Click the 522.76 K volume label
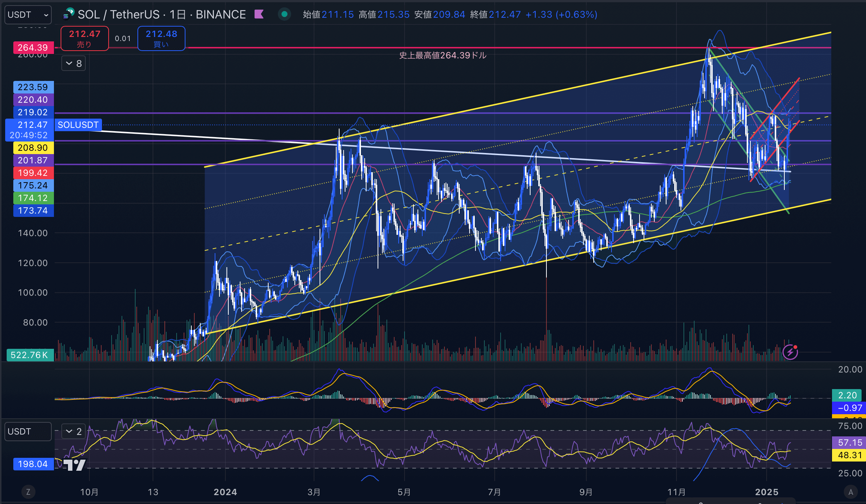Viewport: 866px width, 504px height. click(30, 355)
